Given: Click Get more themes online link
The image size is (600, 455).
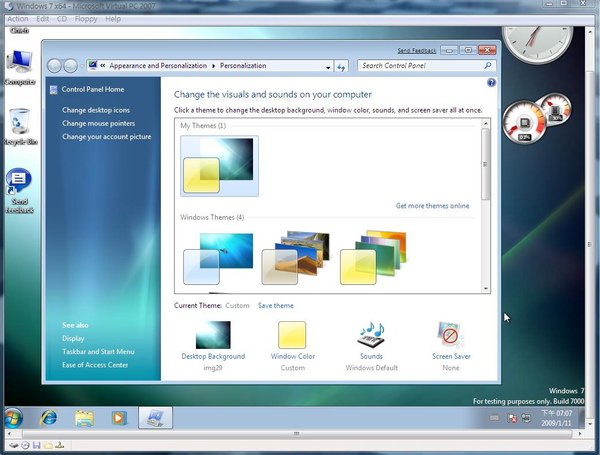Looking at the screenshot, I should (432, 206).
